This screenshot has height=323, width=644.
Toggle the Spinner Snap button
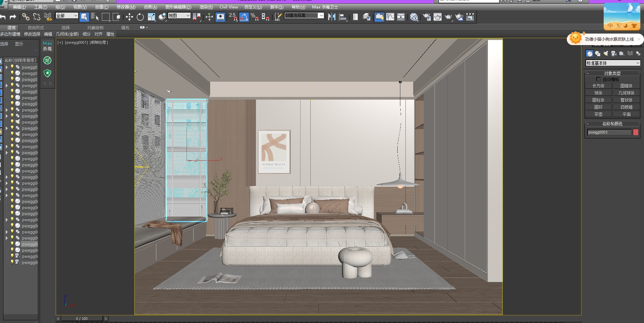point(266,17)
